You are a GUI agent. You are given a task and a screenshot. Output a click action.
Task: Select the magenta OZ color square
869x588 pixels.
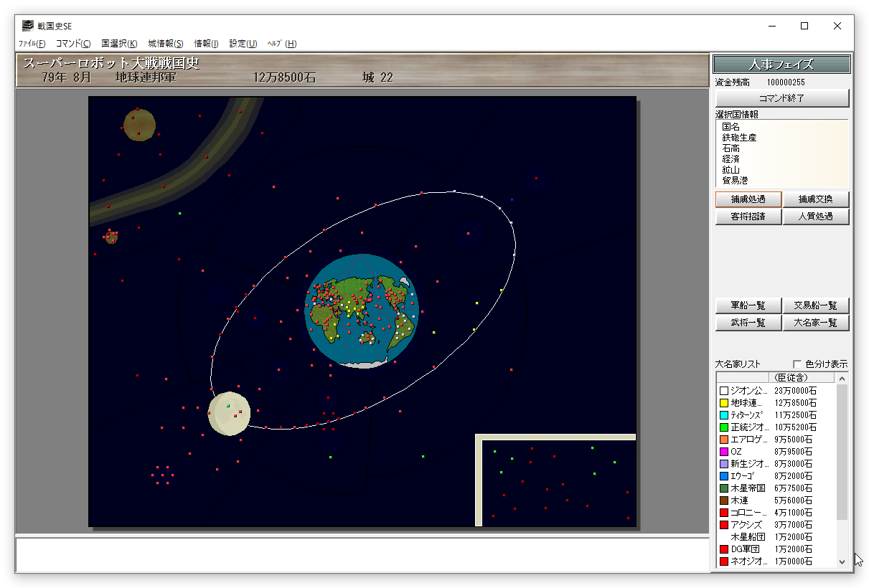pos(723,452)
